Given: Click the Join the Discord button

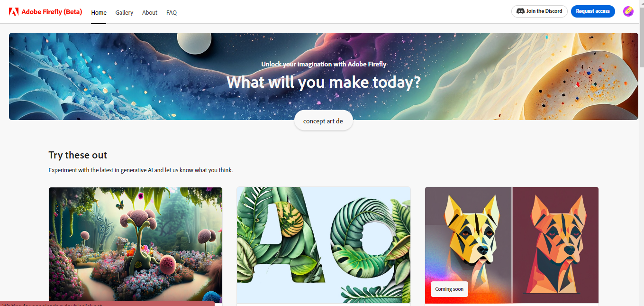Looking at the screenshot, I should point(539,11).
